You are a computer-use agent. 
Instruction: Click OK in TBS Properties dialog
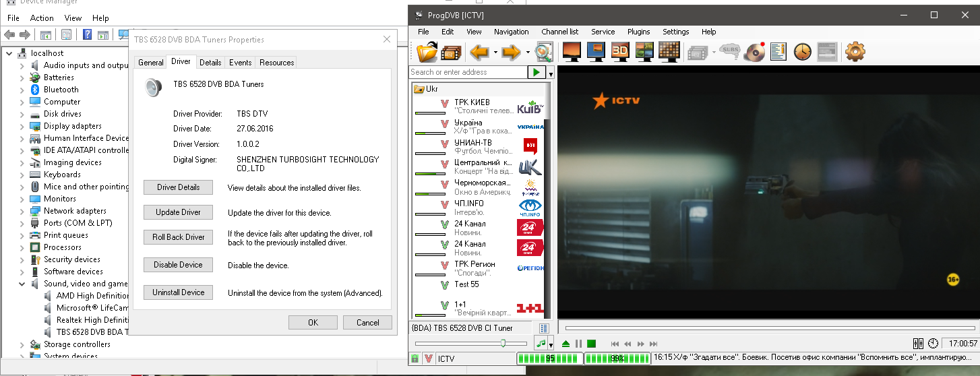(x=313, y=323)
